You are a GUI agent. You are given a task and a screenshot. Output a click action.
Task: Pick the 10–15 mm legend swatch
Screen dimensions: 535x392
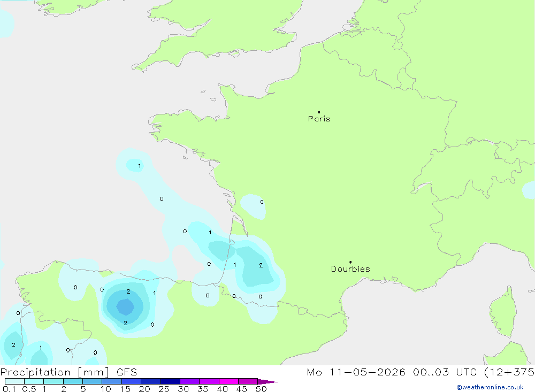pos(112,381)
